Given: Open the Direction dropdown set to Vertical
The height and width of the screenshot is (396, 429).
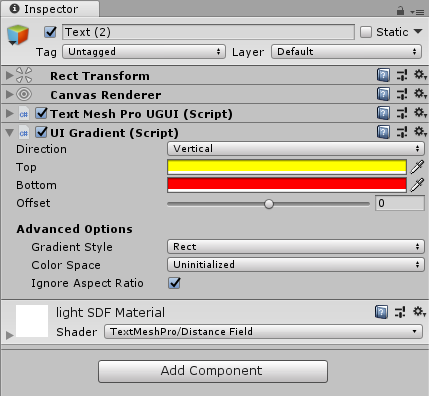Looking at the screenshot, I should [x=296, y=149].
